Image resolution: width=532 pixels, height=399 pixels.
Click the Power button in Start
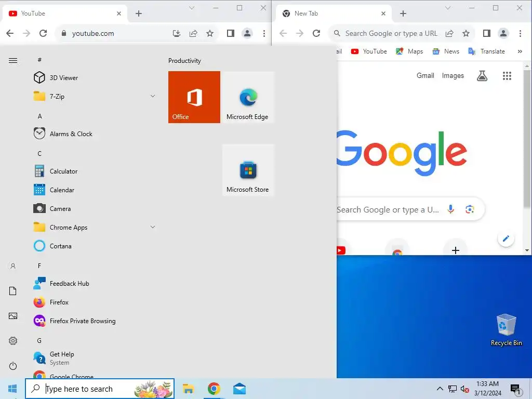tap(13, 366)
